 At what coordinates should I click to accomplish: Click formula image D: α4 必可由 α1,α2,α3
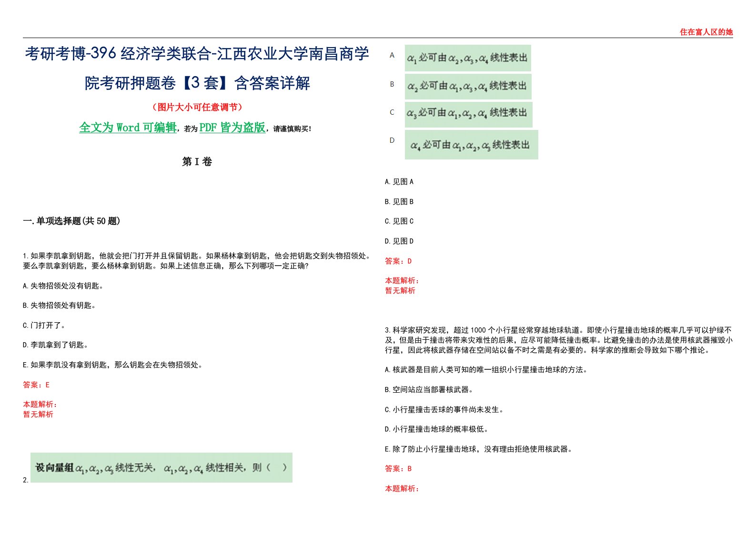pos(472,145)
